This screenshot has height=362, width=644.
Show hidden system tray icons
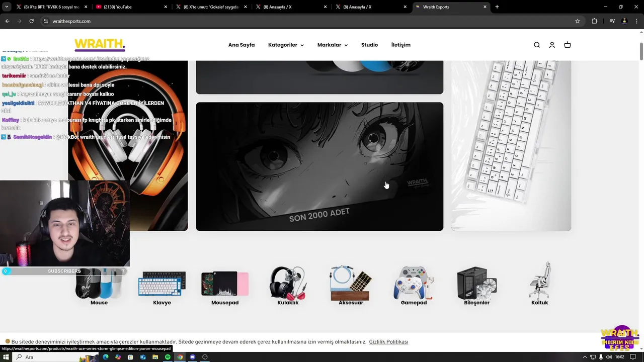[x=585, y=357]
